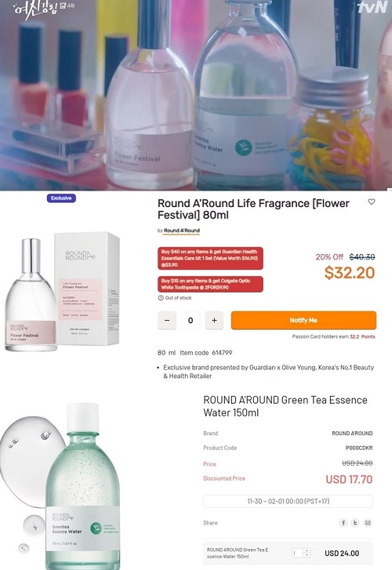View the Flower Festival product image
The image size is (392, 570).
pyautogui.click(x=63, y=291)
